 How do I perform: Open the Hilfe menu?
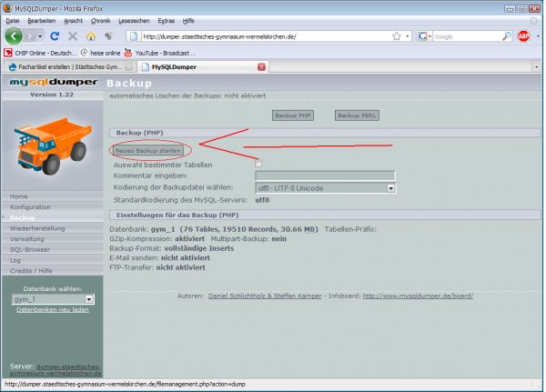click(188, 21)
